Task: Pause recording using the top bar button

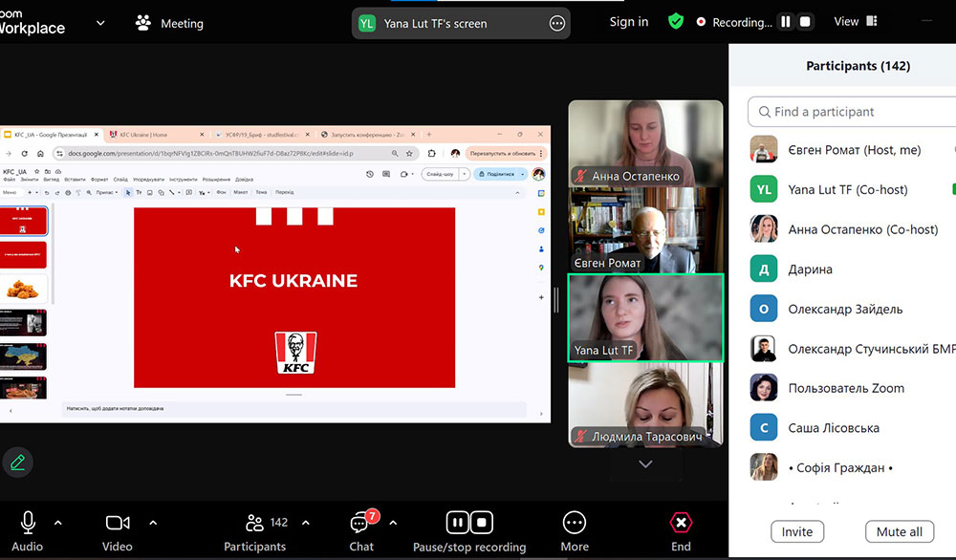Action: pyautogui.click(x=786, y=22)
